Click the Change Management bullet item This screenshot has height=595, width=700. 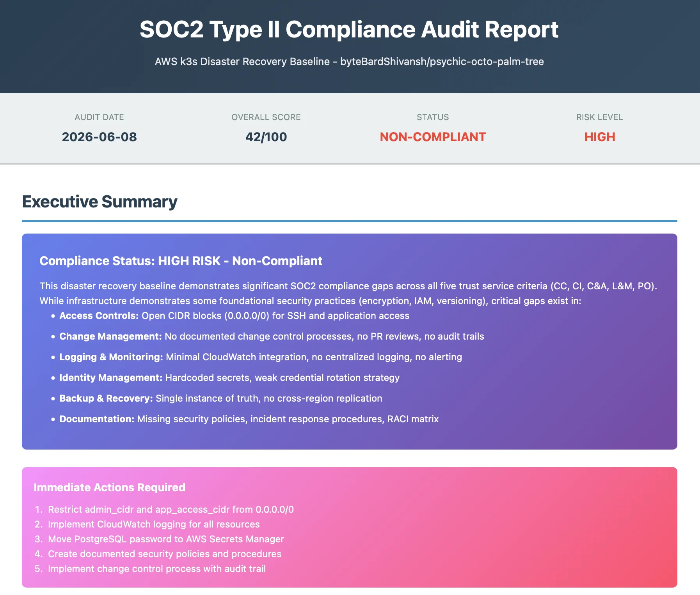click(272, 336)
